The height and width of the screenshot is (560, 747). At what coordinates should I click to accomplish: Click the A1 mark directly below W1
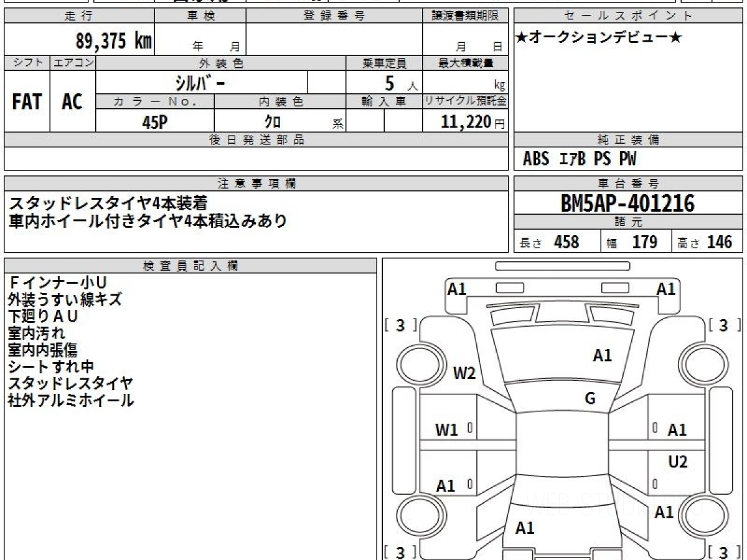[445, 486]
